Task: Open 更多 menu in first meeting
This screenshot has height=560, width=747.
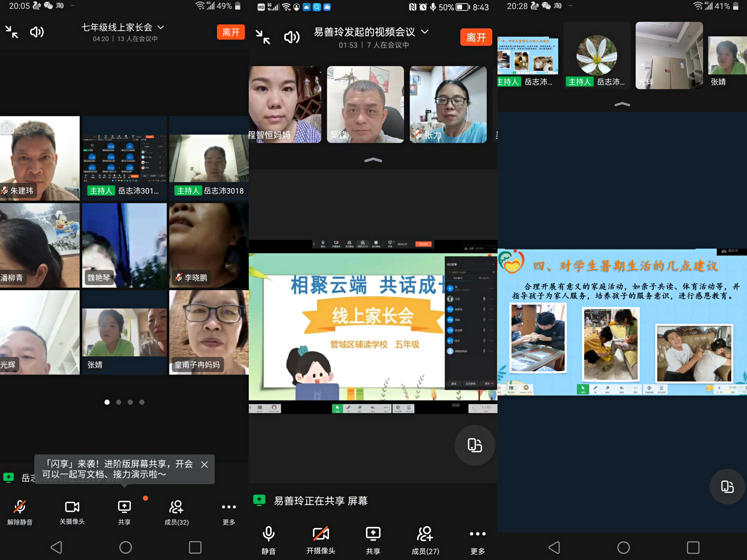Action: (x=229, y=512)
